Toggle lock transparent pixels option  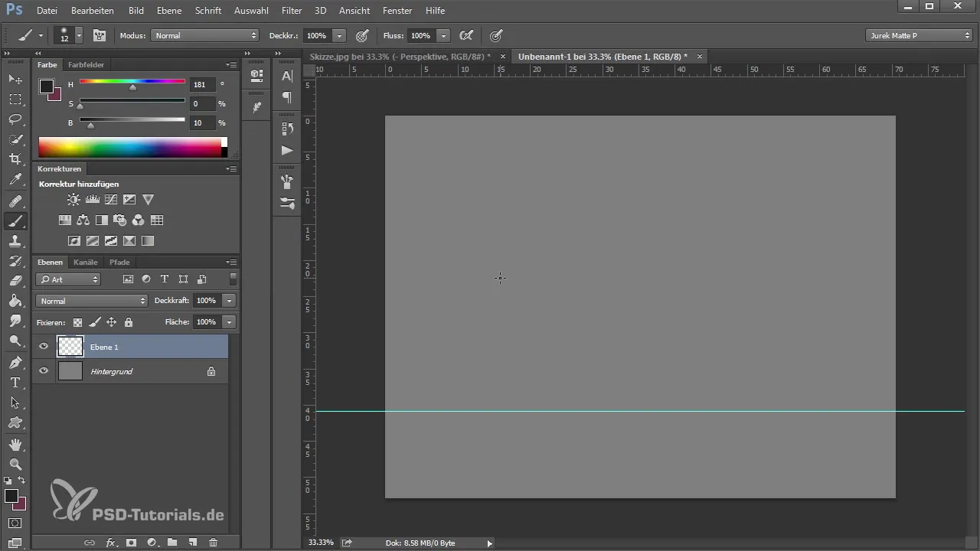click(x=77, y=322)
